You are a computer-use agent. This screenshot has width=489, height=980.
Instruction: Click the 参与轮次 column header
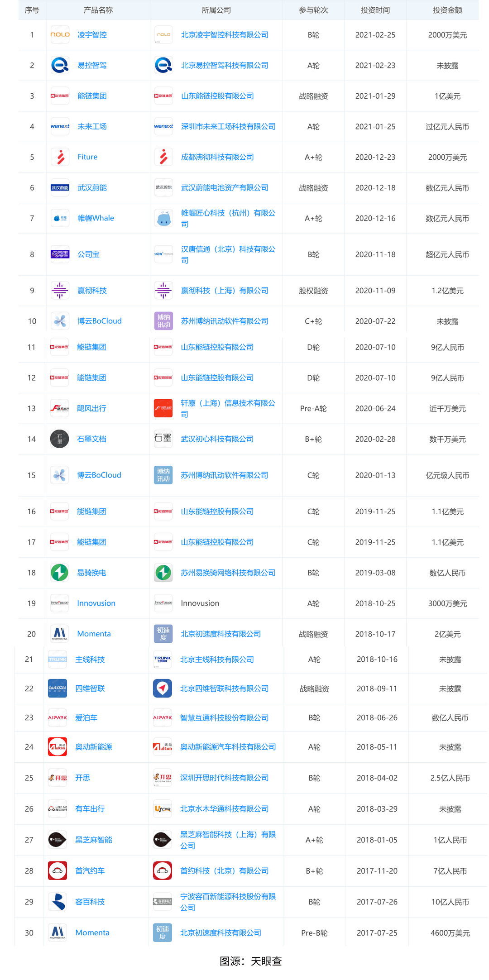click(313, 10)
